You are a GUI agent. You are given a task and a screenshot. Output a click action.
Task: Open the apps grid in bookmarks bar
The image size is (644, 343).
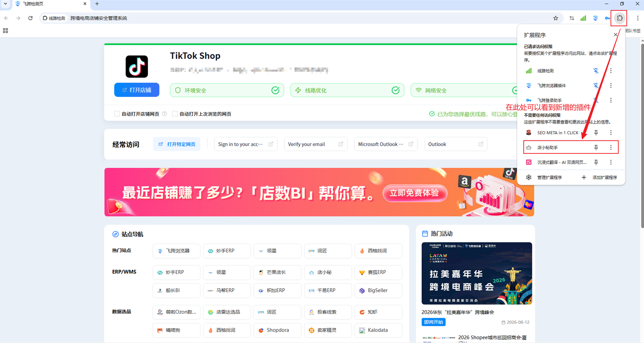(5, 31)
